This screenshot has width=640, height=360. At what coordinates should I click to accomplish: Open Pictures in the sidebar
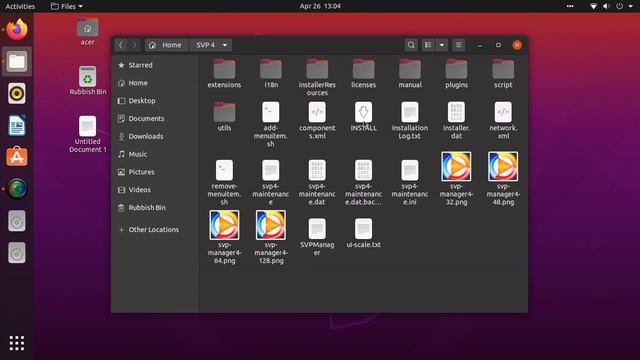pyautogui.click(x=155, y=172)
